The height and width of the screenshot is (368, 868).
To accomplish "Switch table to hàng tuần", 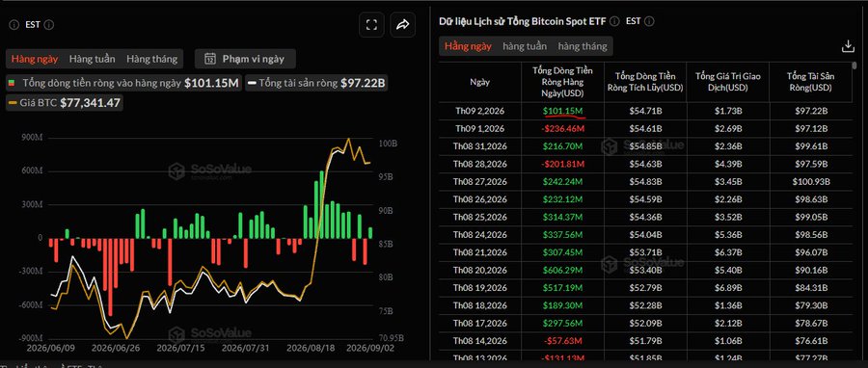I will pyautogui.click(x=525, y=46).
